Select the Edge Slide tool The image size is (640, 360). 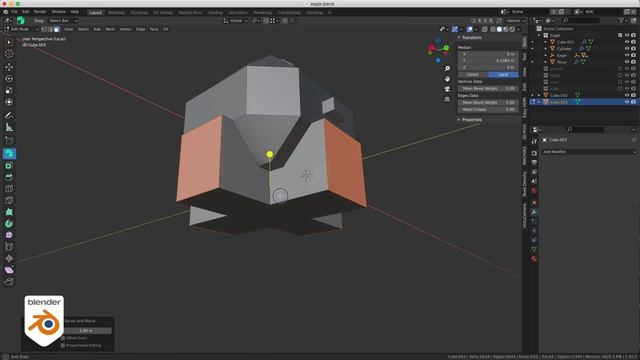click(x=9, y=247)
